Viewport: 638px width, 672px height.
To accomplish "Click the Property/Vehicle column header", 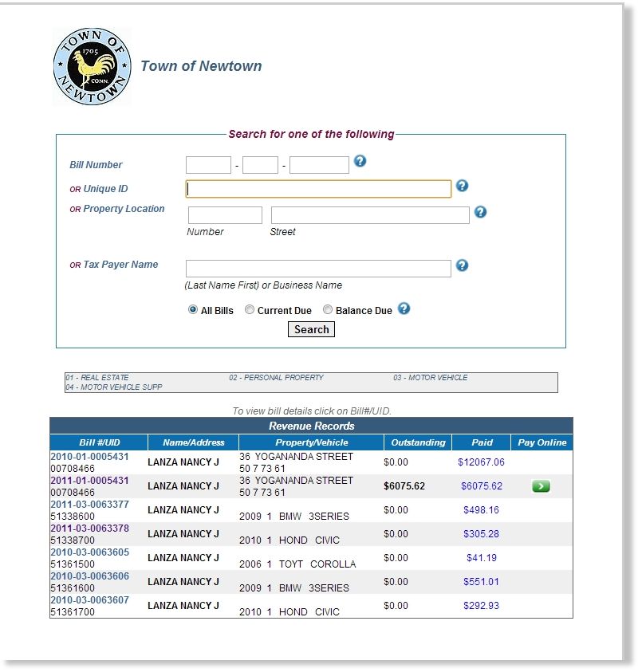I will pyautogui.click(x=311, y=442).
